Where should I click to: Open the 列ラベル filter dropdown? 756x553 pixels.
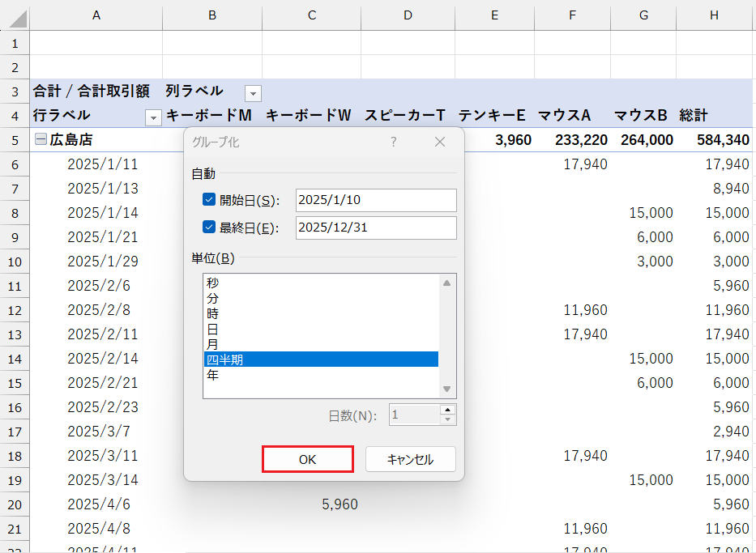pyautogui.click(x=253, y=92)
